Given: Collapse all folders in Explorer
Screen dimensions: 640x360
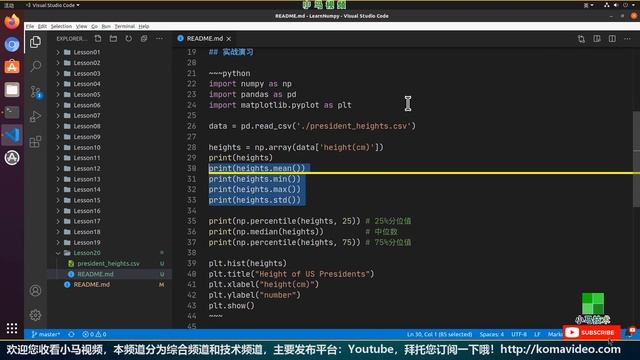Looking at the screenshot, I should pyautogui.click(x=144, y=38).
